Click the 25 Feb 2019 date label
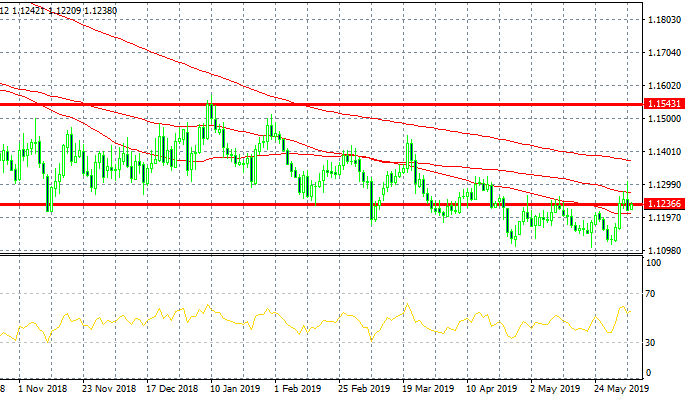 363,388
